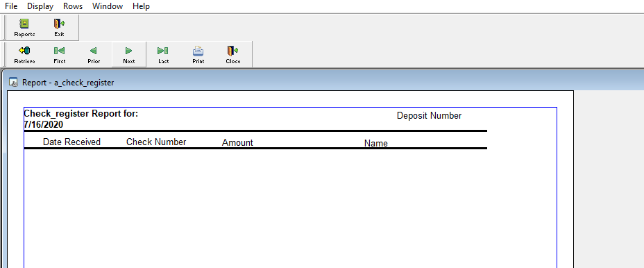Open the File menu

[x=11, y=6]
